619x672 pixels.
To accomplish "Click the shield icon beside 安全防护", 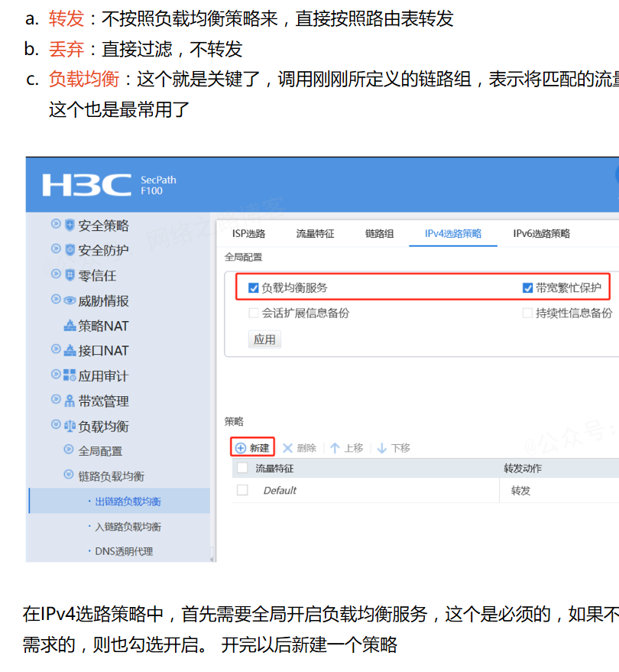I will (70, 250).
